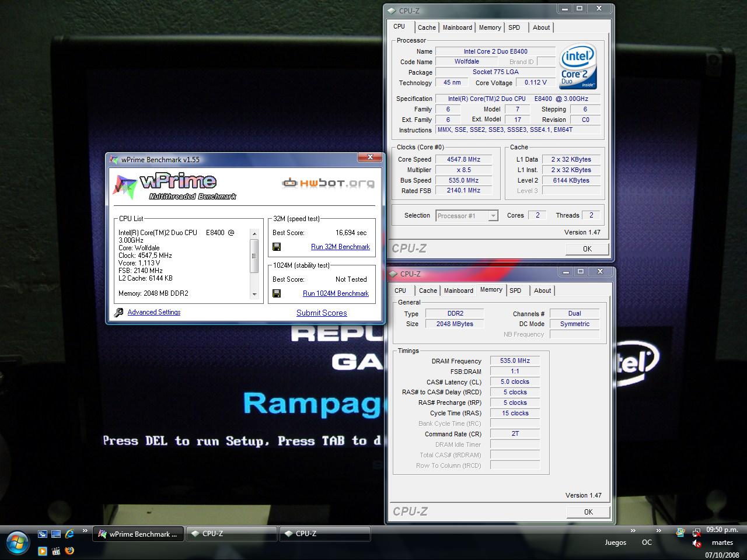Select Cache tab in upper CPU-Z
Viewport: 747px width, 560px height.
pos(427,27)
